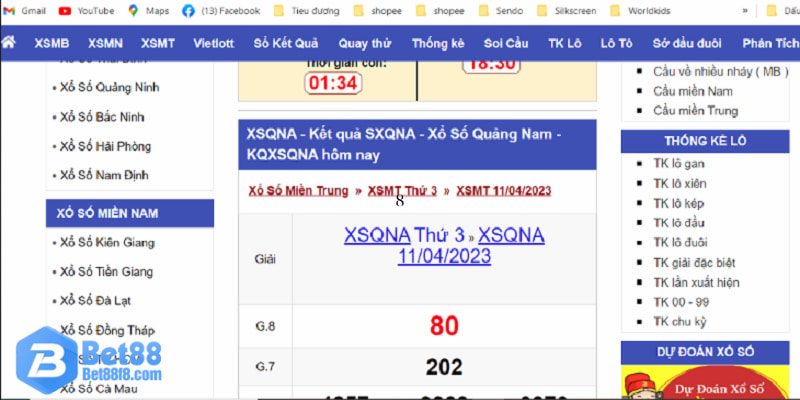
Task: Open the Worldkids bookmark folder
Action: [x=640, y=11]
